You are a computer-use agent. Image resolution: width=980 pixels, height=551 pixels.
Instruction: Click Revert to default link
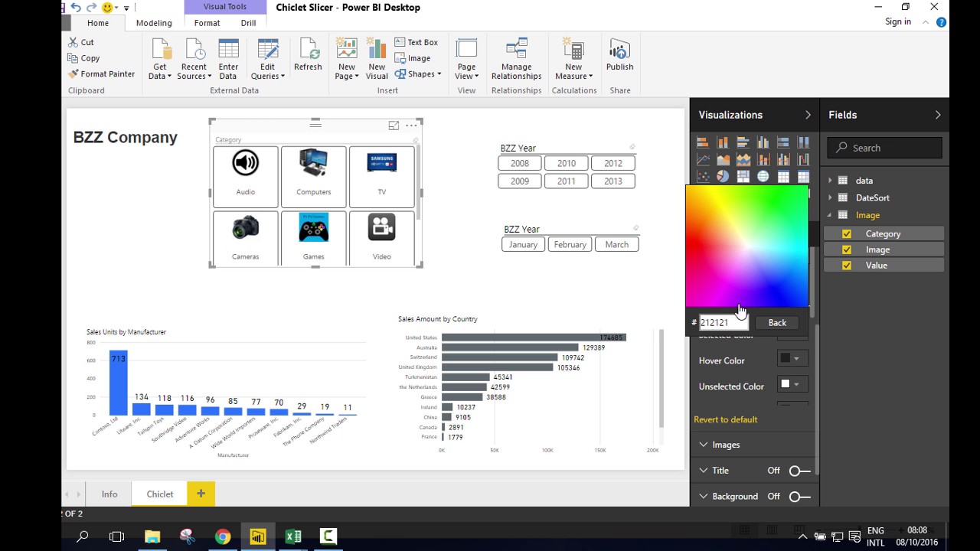point(725,419)
